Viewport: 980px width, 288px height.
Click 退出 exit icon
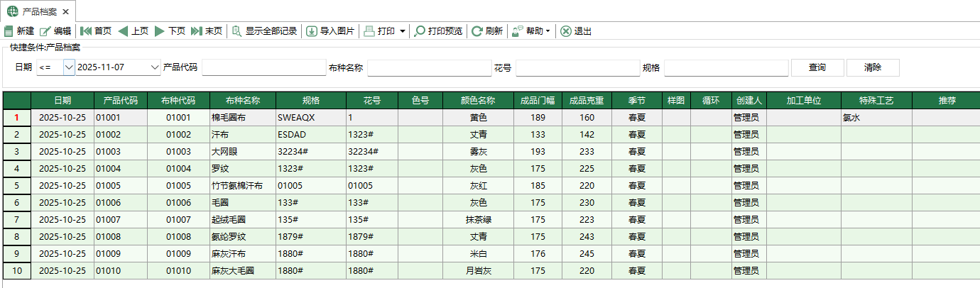(x=565, y=31)
